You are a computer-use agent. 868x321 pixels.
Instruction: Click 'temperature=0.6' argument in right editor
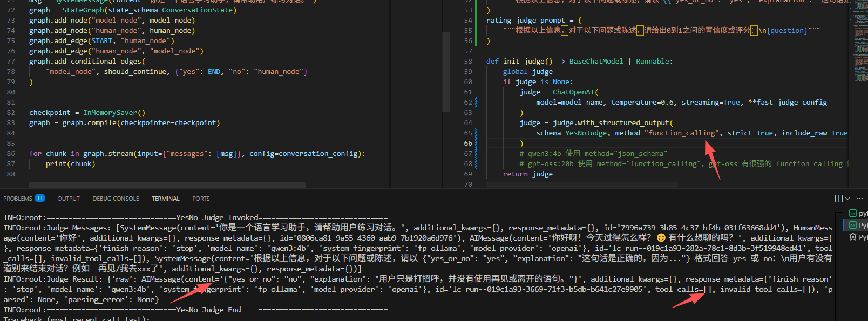642,102
